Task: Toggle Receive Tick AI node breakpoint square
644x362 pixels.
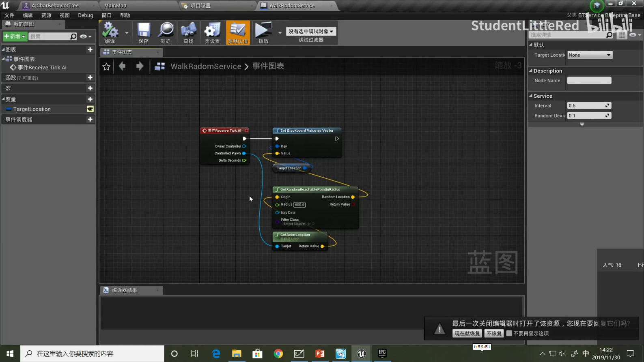Action: 246,131
